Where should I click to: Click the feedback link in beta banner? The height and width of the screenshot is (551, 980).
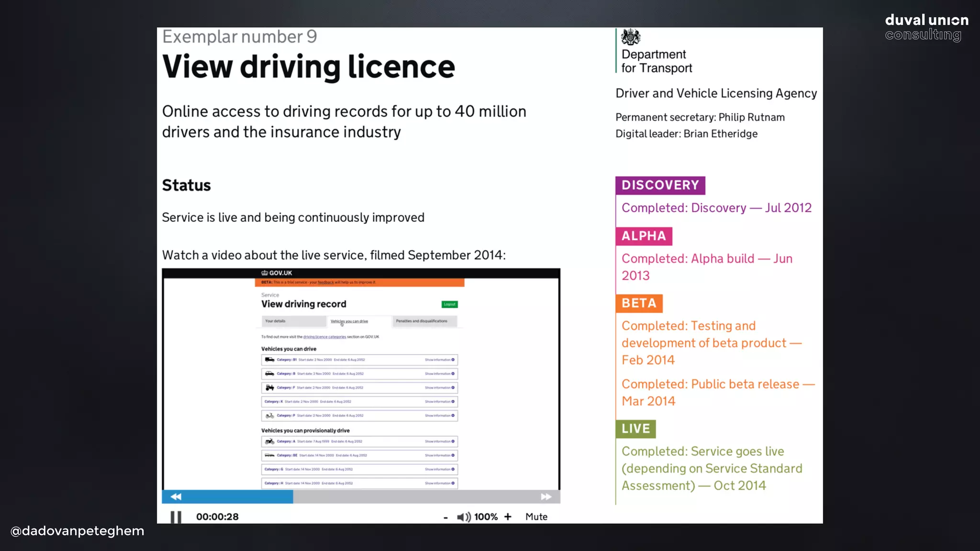coord(325,282)
